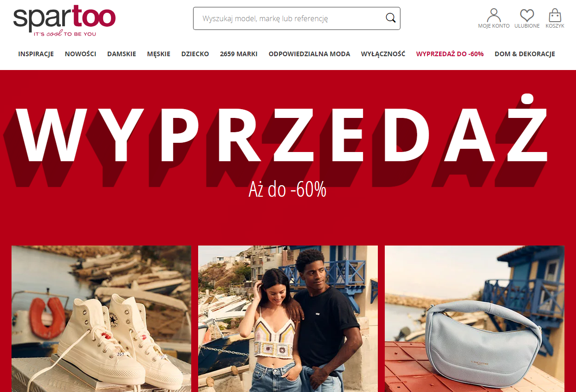Open the Inspiracje menu

(x=36, y=54)
